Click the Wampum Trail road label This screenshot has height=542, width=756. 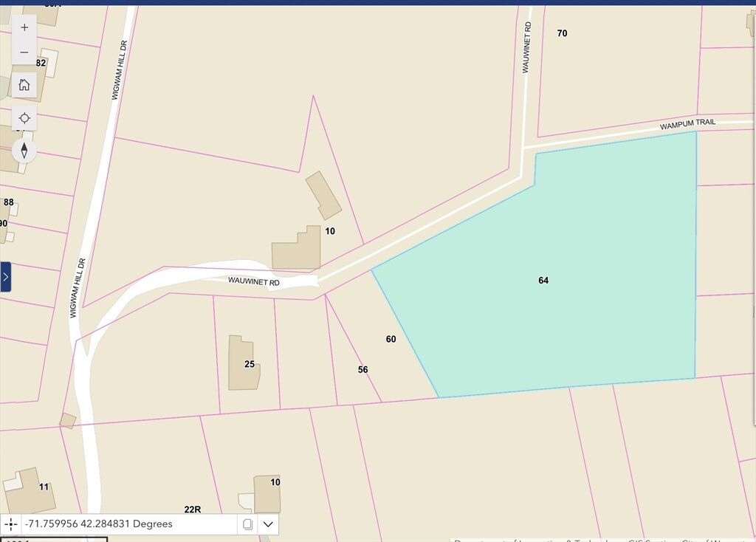click(x=687, y=125)
